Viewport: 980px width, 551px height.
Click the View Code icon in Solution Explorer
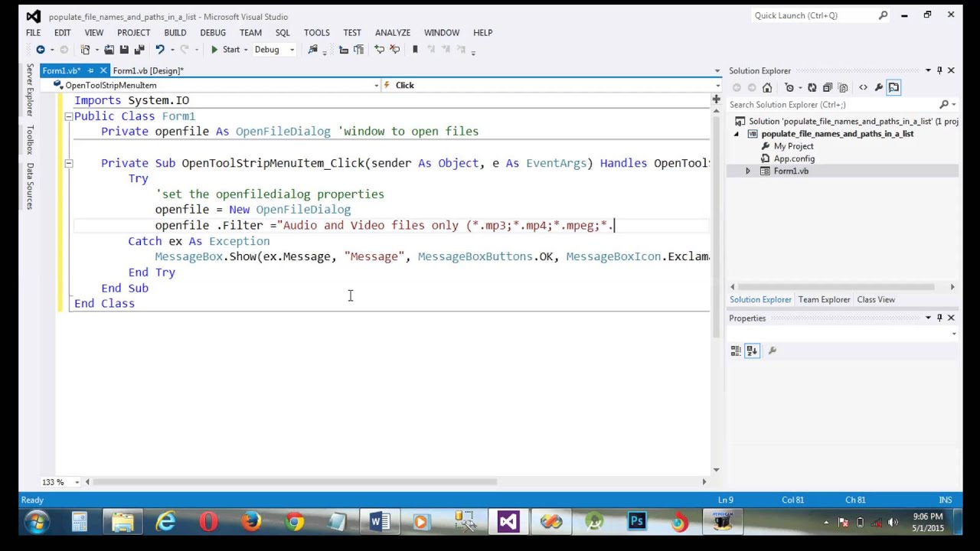point(864,87)
